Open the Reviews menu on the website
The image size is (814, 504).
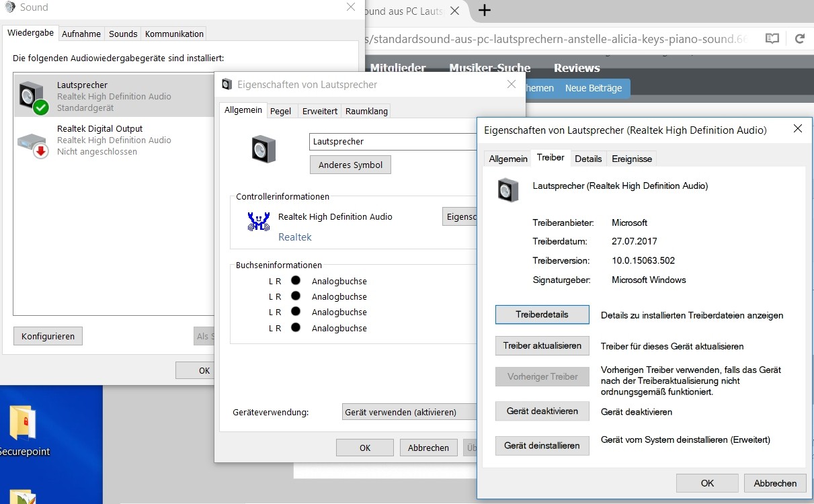[x=577, y=68]
